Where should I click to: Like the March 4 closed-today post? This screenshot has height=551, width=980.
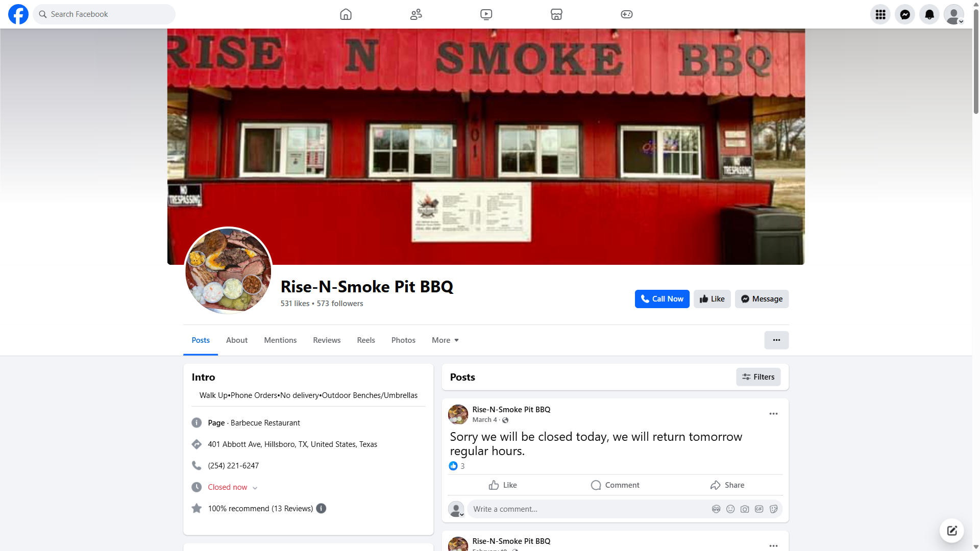click(x=503, y=485)
